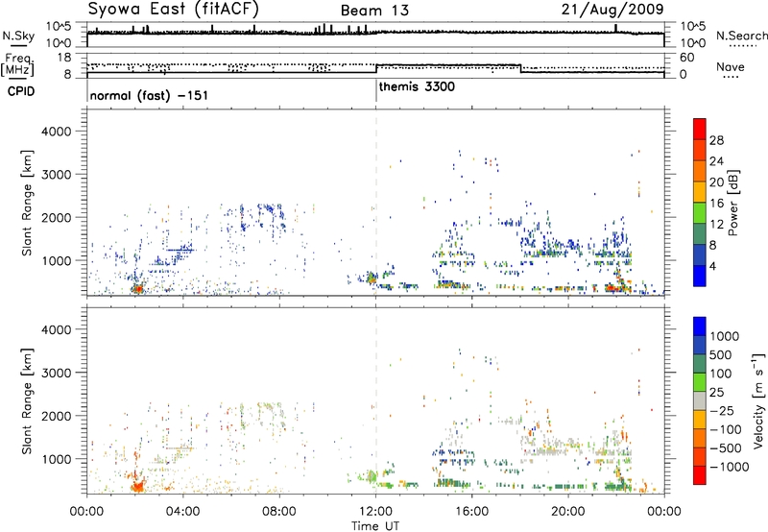The image size is (768, 532).
Task: Click the "3000" range tick in Velocity panel
Action: pyautogui.click(x=57, y=373)
